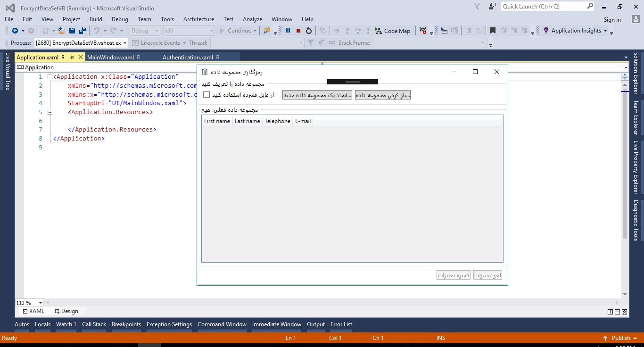Click the Navigate Backward arrow icon

[x=15, y=31]
